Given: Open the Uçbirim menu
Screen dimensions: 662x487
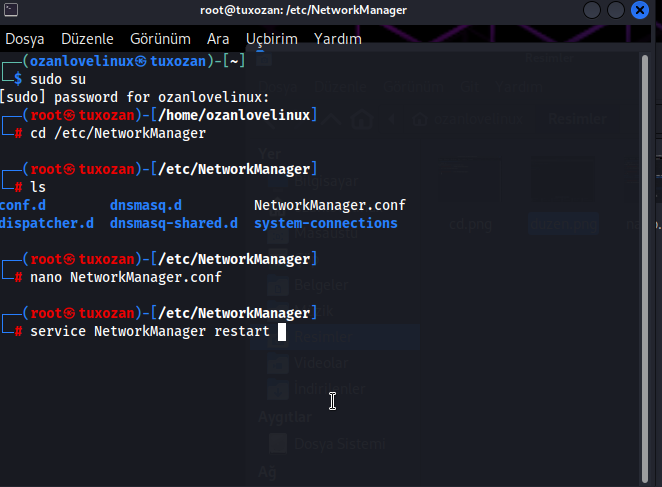Looking at the screenshot, I should tap(271, 39).
